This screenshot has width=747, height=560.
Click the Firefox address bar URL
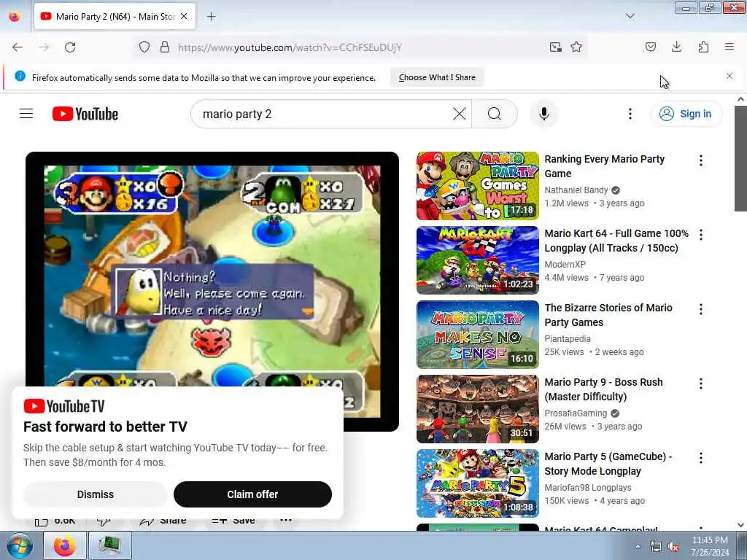click(x=290, y=47)
